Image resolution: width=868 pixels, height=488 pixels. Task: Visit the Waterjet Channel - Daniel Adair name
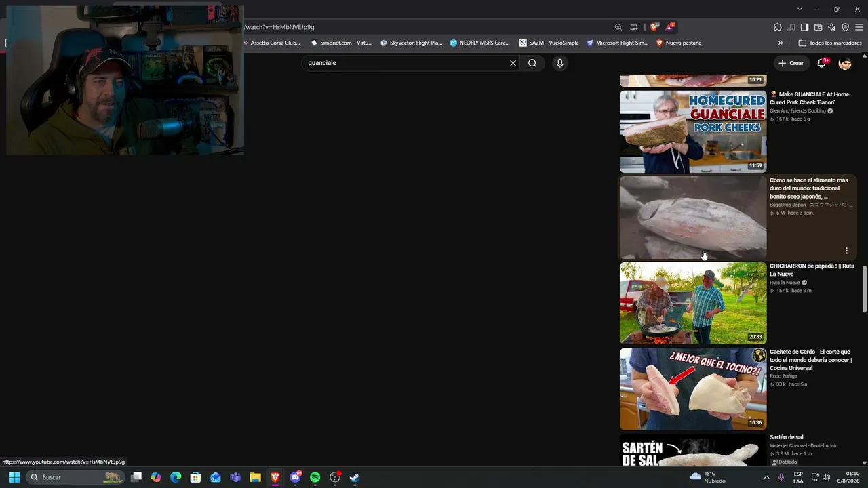804,445
